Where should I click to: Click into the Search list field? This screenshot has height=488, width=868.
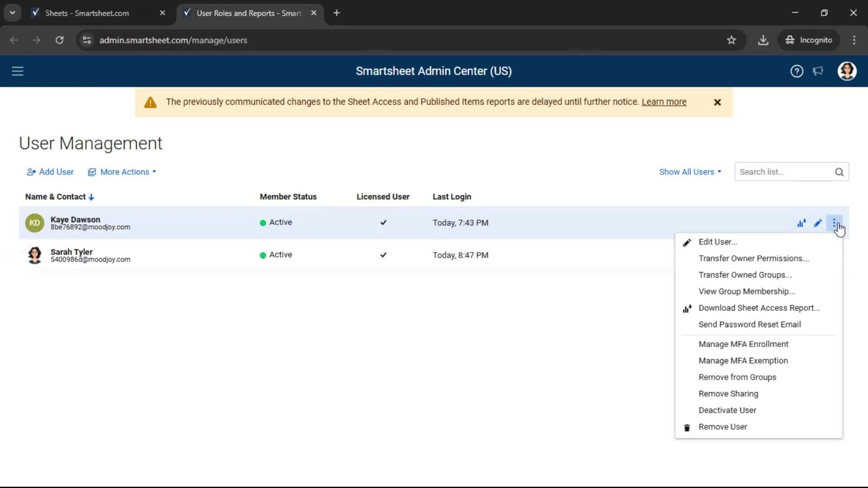point(784,172)
